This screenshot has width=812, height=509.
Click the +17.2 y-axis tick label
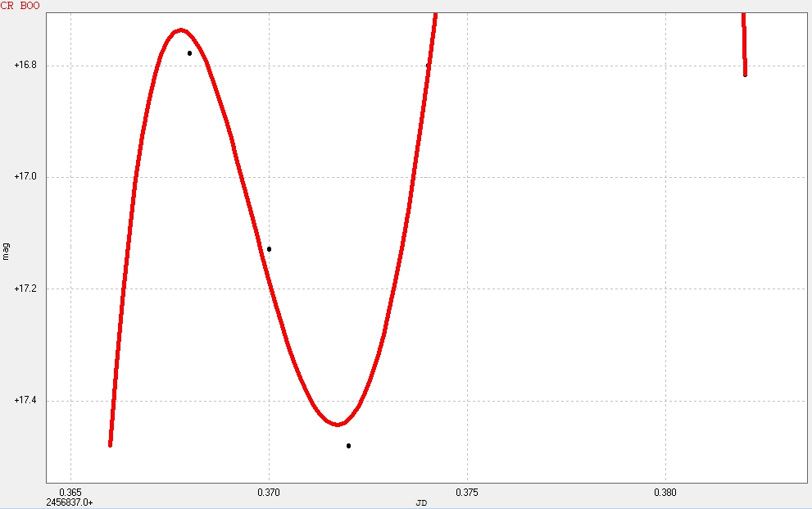[25, 289]
